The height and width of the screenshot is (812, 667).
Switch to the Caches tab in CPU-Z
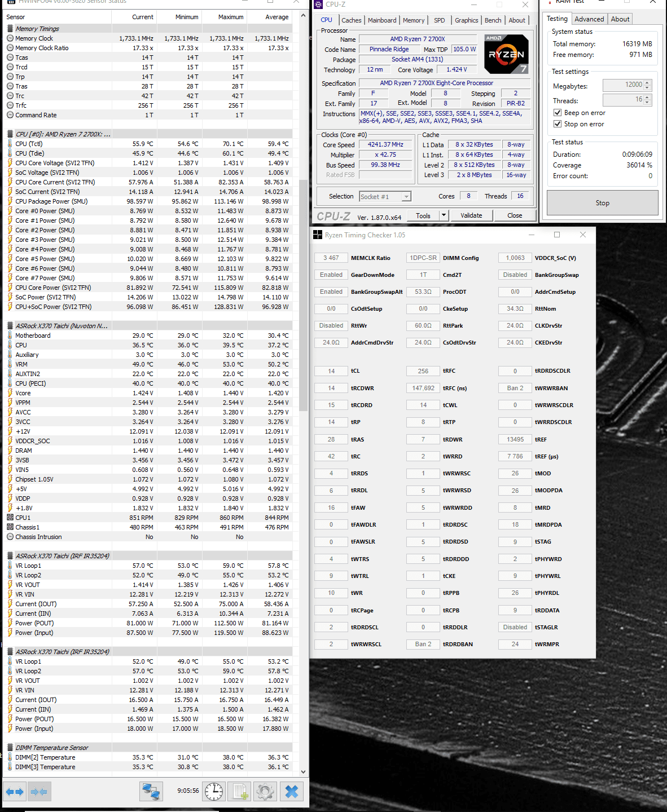(x=352, y=20)
